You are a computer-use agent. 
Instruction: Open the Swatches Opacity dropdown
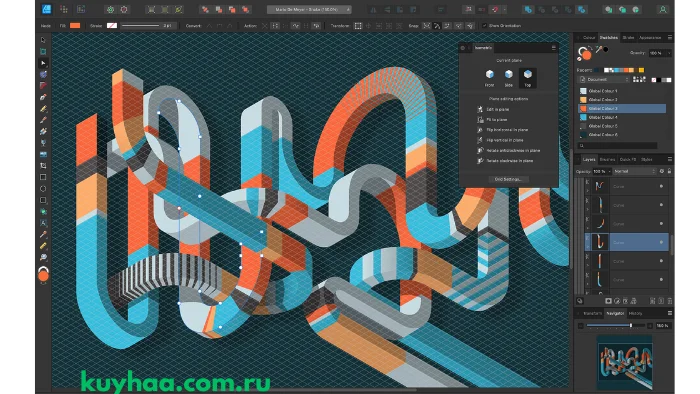[668, 53]
